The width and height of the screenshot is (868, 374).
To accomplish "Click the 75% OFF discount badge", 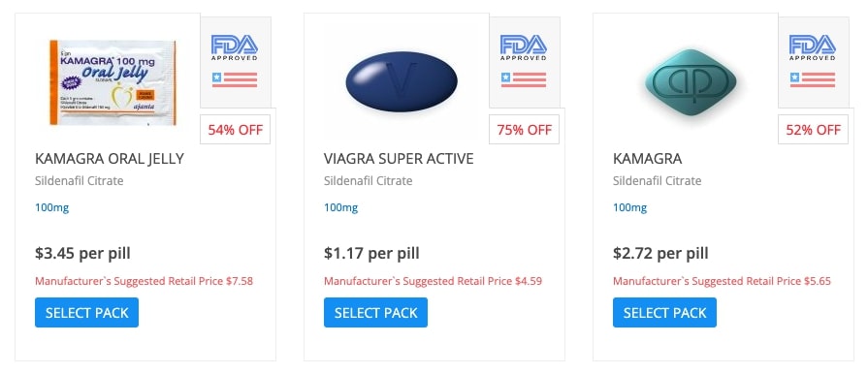I will (525, 130).
